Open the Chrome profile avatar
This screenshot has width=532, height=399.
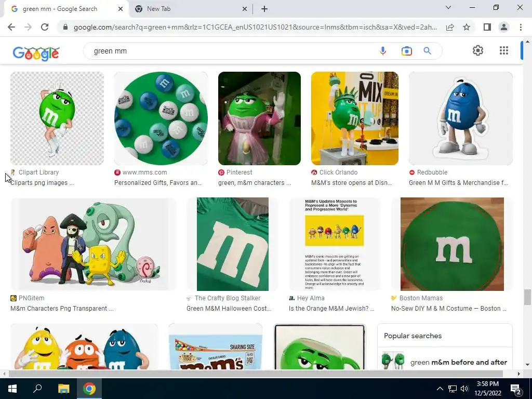504,27
